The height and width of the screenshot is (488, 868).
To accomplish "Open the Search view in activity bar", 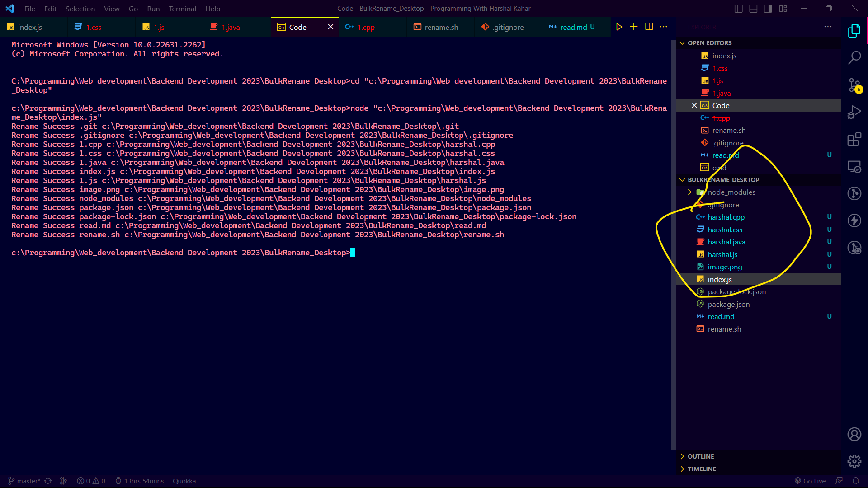I will (x=854, y=58).
